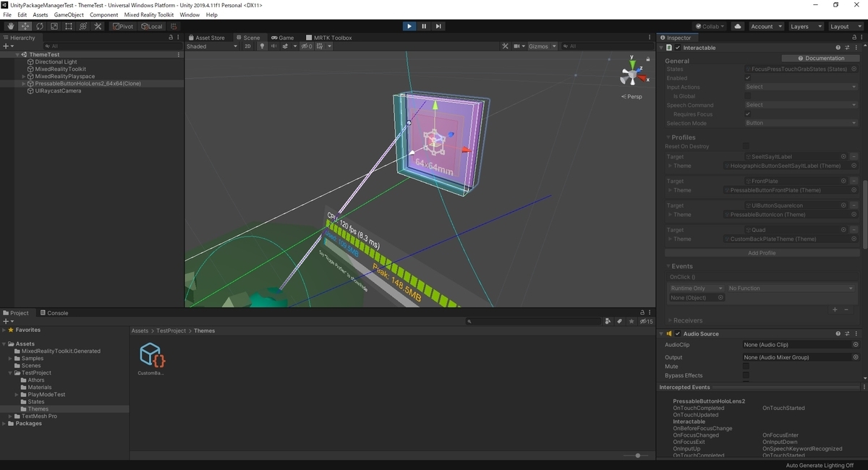Open the Input Actions dropdown
Image resolution: width=868 pixels, height=470 pixels.
click(801, 87)
